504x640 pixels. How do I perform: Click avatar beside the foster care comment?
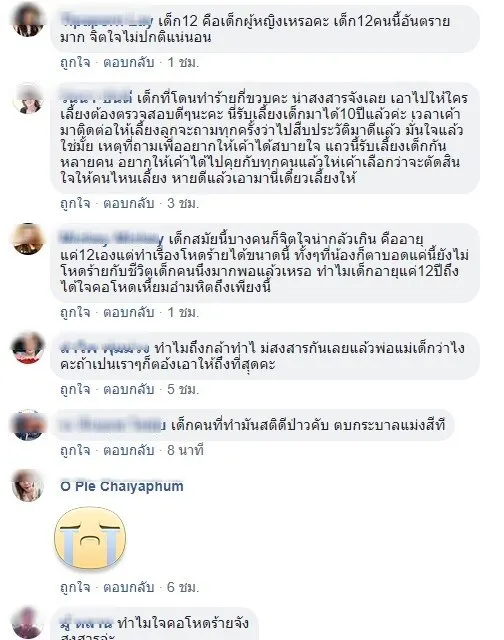28,98
